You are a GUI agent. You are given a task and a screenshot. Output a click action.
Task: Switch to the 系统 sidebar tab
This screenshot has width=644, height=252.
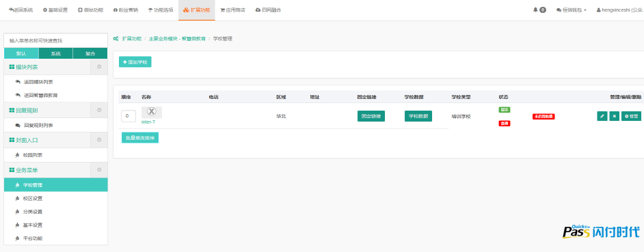(x=56, y=53)
